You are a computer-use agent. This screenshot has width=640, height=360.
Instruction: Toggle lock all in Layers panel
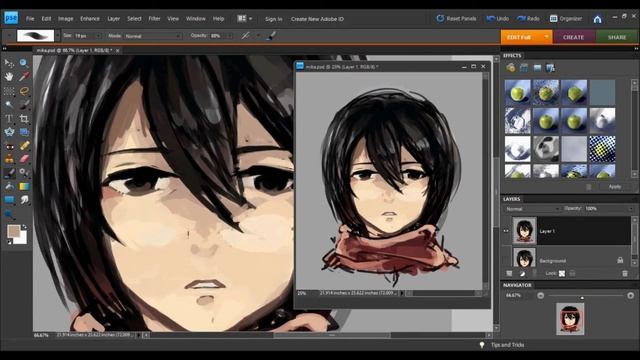click(572, 273)
